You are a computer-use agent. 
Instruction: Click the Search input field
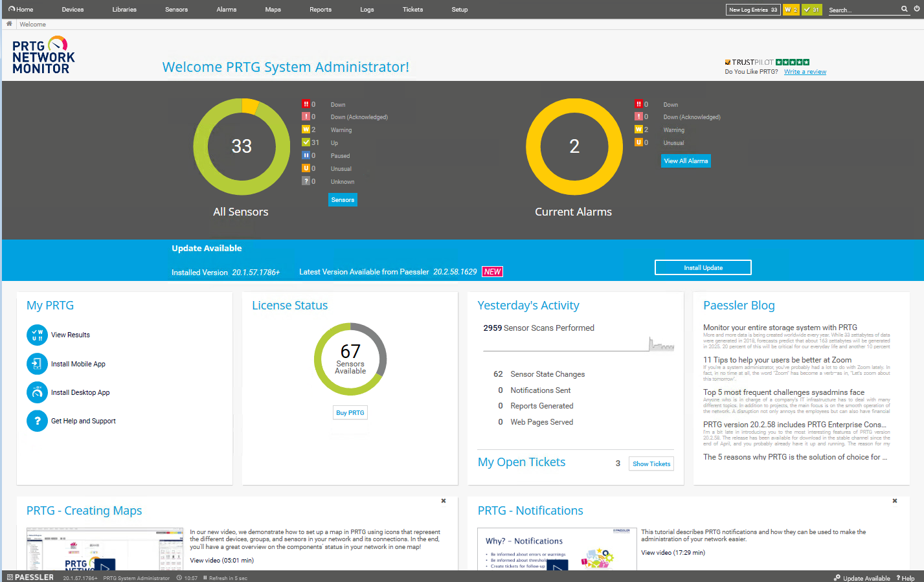tap(863, 10)
